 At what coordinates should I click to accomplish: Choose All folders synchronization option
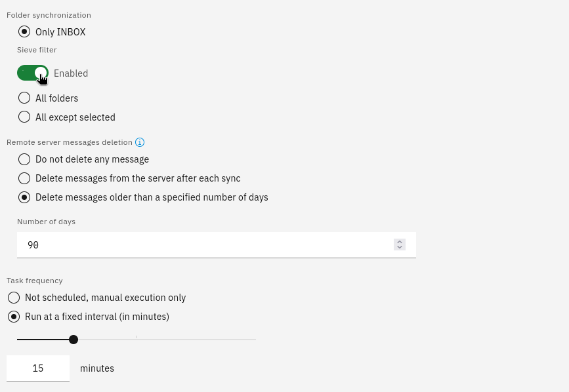click(x=24, y=98)
